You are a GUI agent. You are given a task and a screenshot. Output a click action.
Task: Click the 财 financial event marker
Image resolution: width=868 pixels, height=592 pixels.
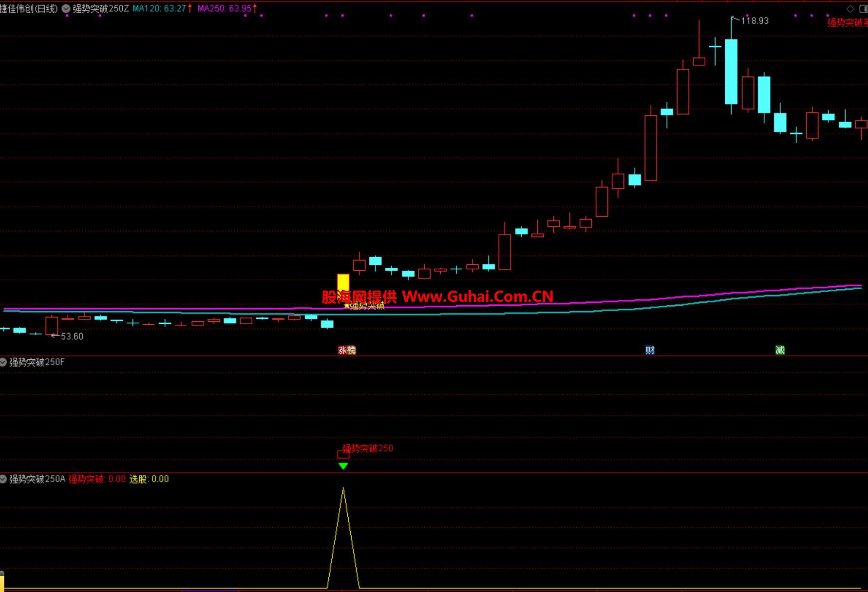coord(650,350)
